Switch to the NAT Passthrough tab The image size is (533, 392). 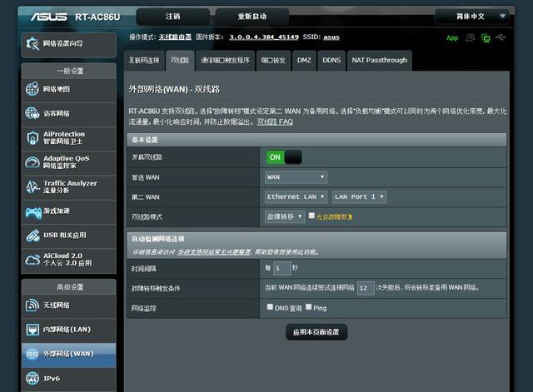coord(380,61)
